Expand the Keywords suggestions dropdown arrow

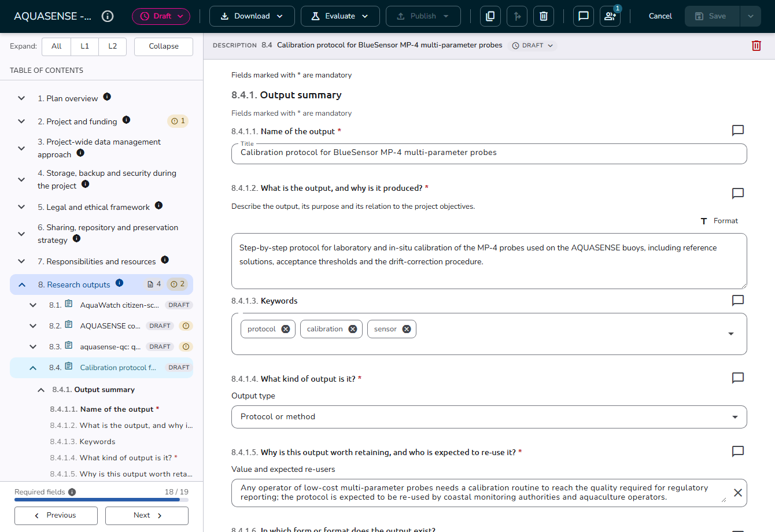[731, 334]
